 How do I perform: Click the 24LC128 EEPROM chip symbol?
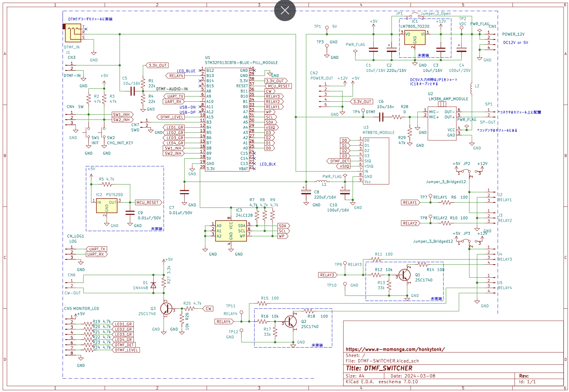231,231
